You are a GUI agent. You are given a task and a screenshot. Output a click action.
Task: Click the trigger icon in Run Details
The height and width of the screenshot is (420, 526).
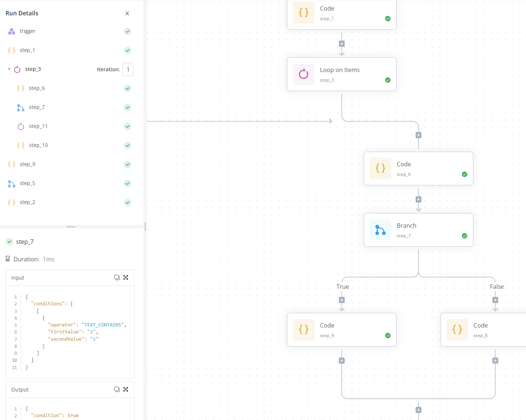[11, 31]
